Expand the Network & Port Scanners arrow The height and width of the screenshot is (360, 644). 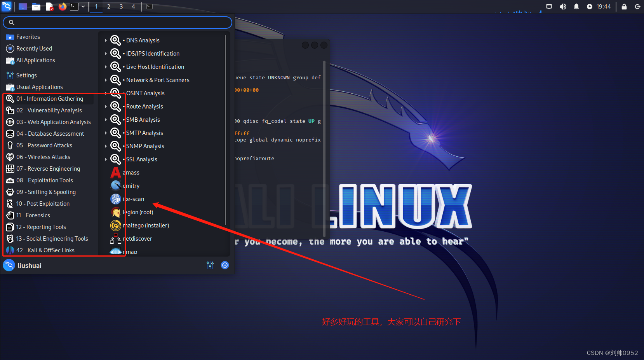pyautogui.click(x=106, y=80)
